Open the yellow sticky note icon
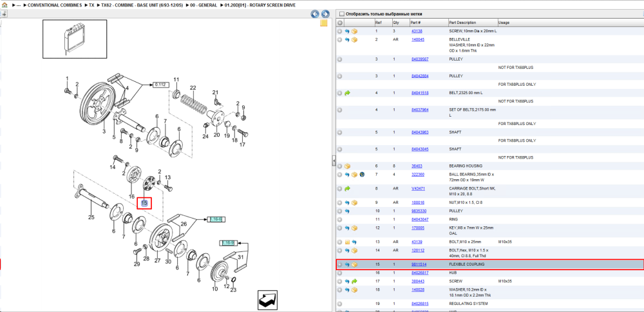Screen dimensions: 644x312 (324, 23)
